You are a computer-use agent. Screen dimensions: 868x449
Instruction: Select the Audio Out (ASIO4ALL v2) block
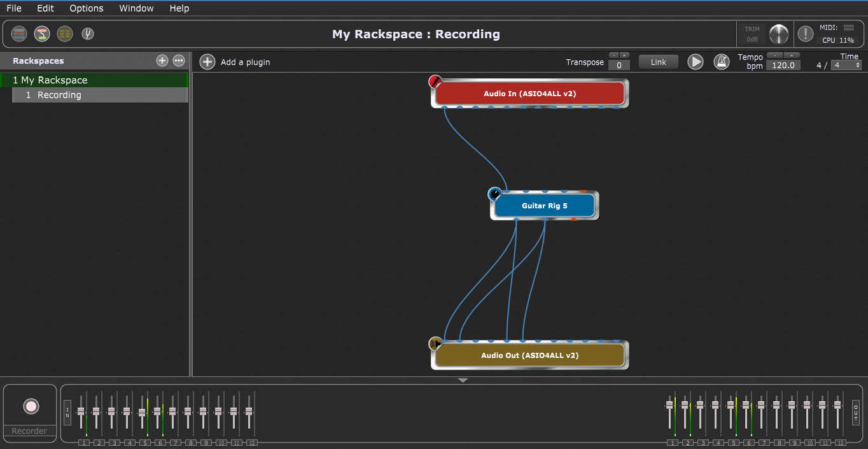click(530, 355)
